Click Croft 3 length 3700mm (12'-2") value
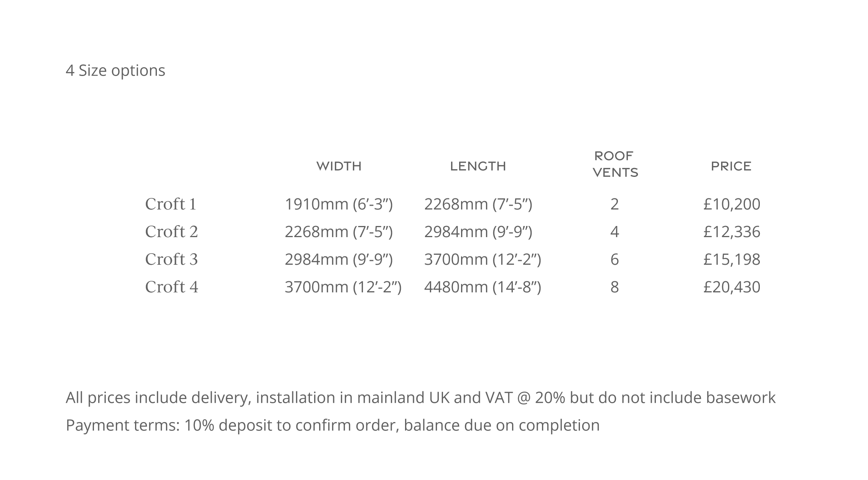The width and height of the screenshot is (868, 480). (x=483, y=259)
